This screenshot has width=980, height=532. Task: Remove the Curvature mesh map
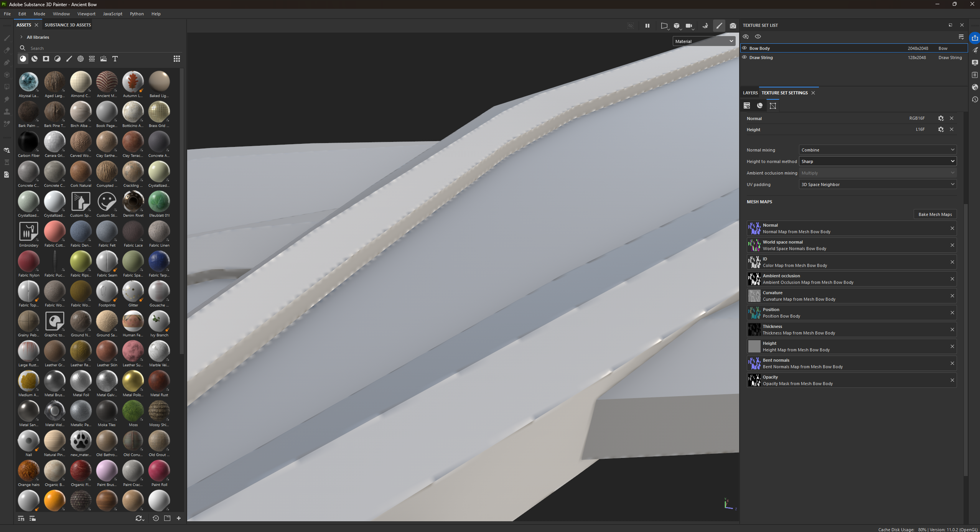(x=952, y=296)
